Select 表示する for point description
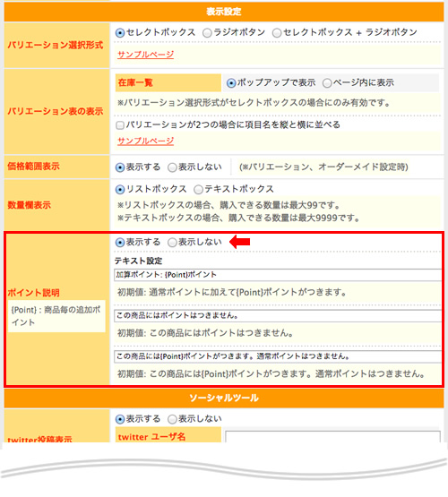Image resolution: width=448 pixels, height=497 pixels. [x=120, y=243]
